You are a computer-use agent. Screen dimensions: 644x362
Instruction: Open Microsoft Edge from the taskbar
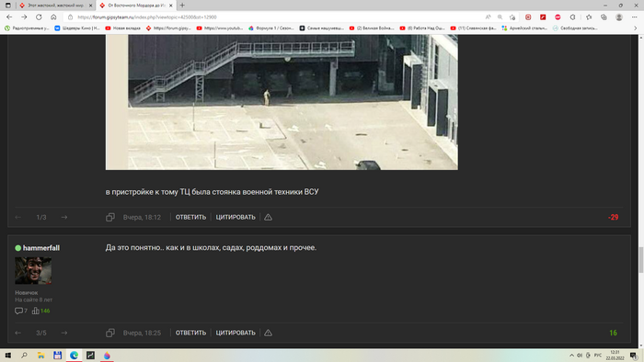point(74,356)
